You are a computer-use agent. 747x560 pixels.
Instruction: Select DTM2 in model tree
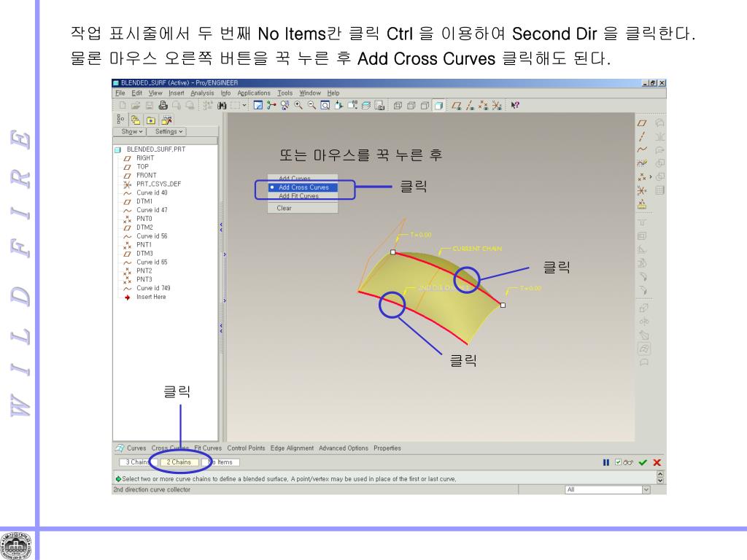145,227
